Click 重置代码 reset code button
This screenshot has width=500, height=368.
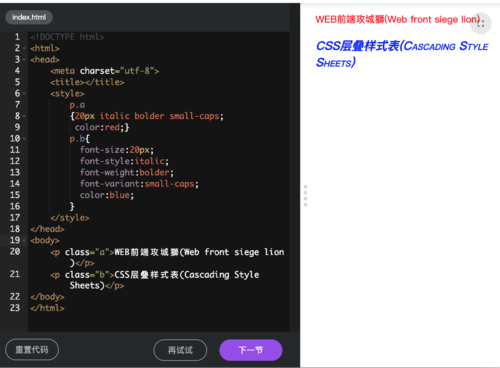[x=32, y=350]
